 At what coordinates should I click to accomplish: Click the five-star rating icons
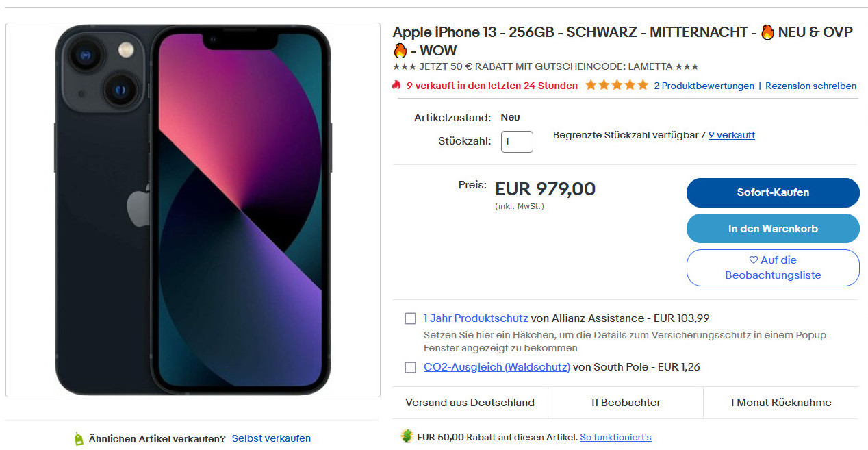tap(616, 86)
